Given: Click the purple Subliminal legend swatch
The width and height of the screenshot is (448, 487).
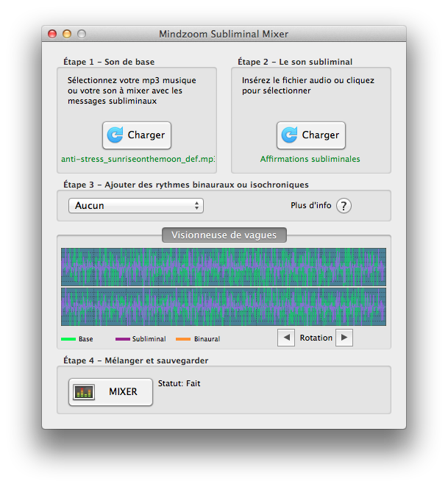Looking at the screenshot, I should [x=122, y=339].
